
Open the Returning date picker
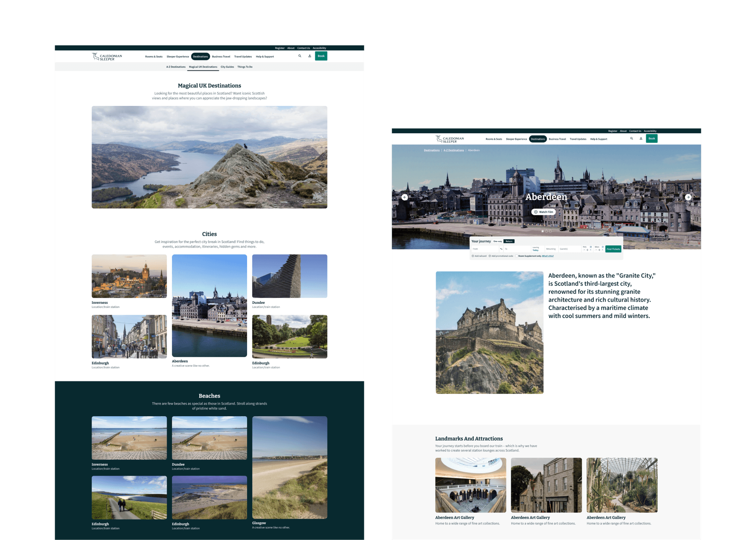pyautogui.click(x=551, y=249)
